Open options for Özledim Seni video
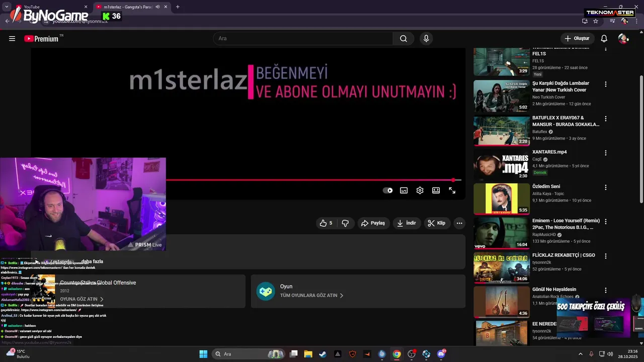Image resolution: width=644 pixels, height=362 pixels. click(x=606, y=188)
